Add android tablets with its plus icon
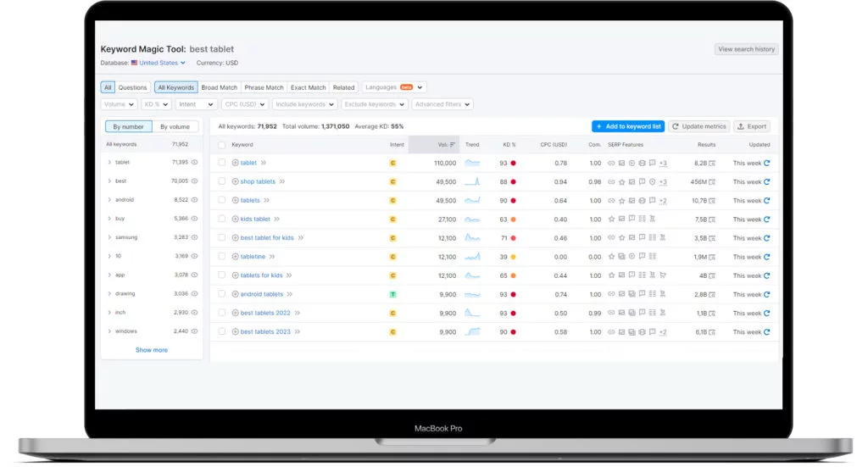The width and height of the screenshot is (868, 467). pyautogui.click(x=236, y=294)
